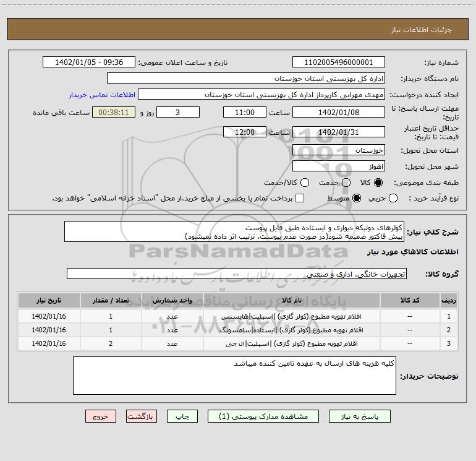Click the 'خروج' exit button
The image size is (476, 461).
101,416
